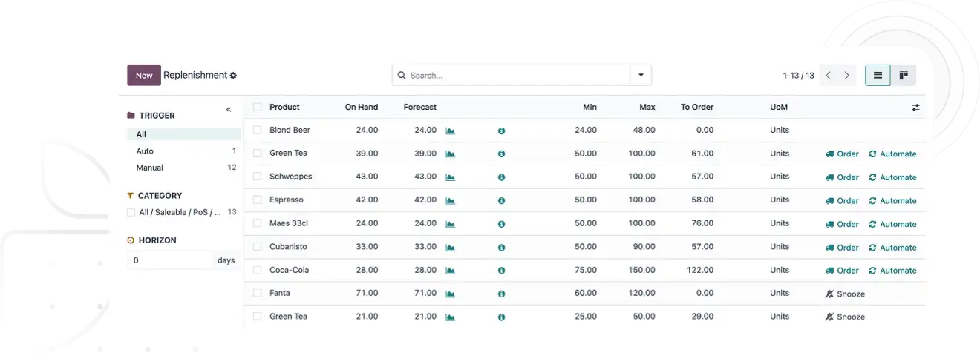The width and height of the screenshot is (980, 356).
Task: Open forecast graph for Coca-Cola
Action: pyautogui.click(x=450, y=271)
